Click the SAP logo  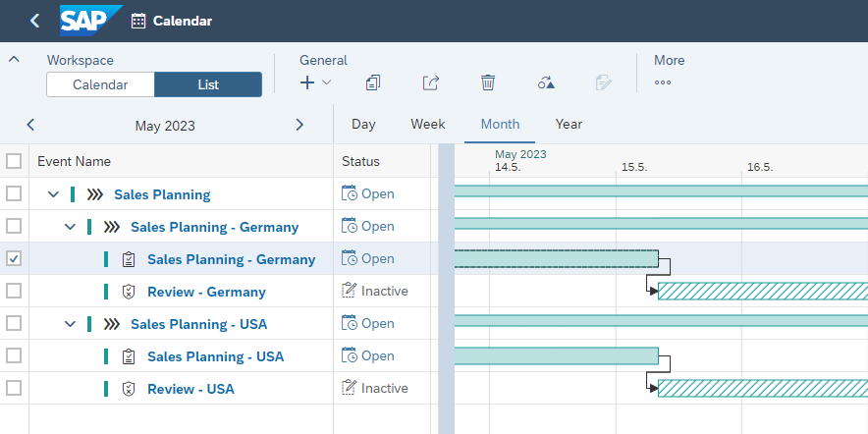click(x=90, y=21)
